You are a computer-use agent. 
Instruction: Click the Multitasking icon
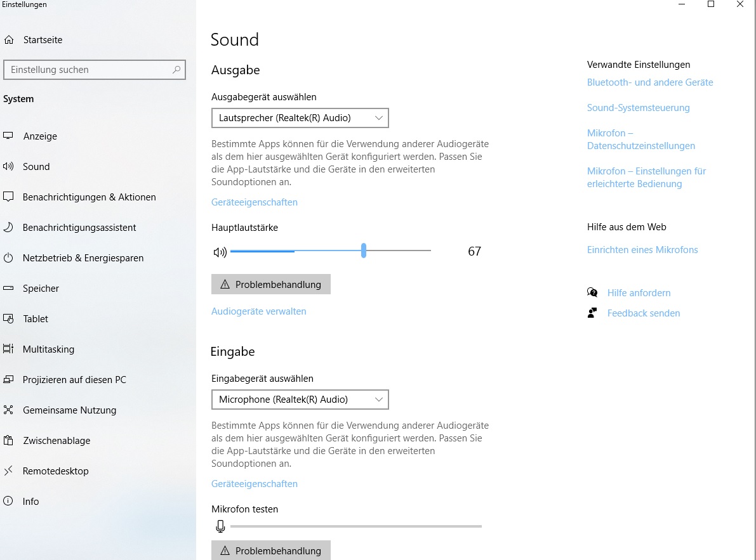[x=8, y=349]
